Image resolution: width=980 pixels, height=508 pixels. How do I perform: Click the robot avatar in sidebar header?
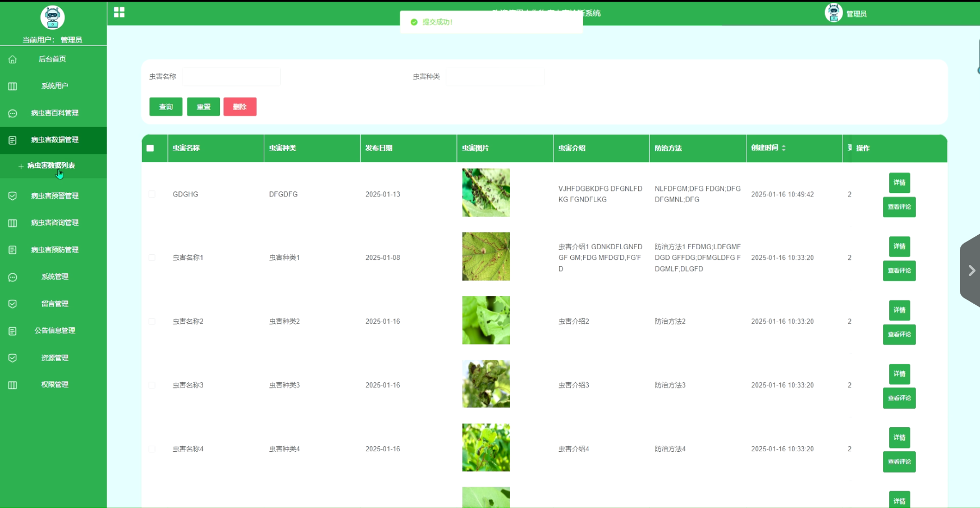point(53,17)
